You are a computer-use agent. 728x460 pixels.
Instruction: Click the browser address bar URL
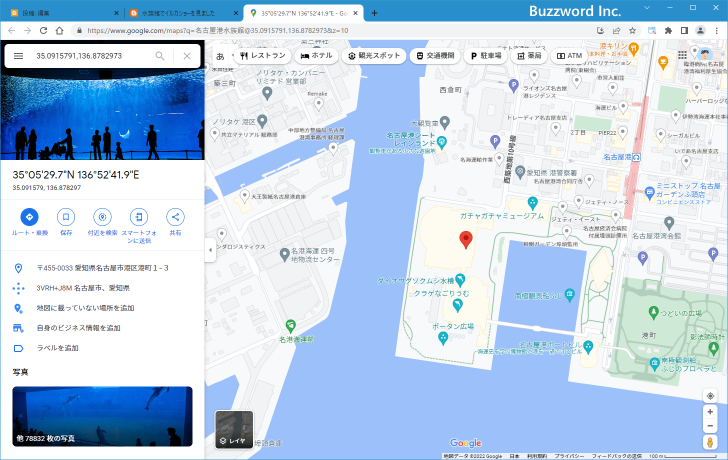pyautogui.click(x=218, y=31)
